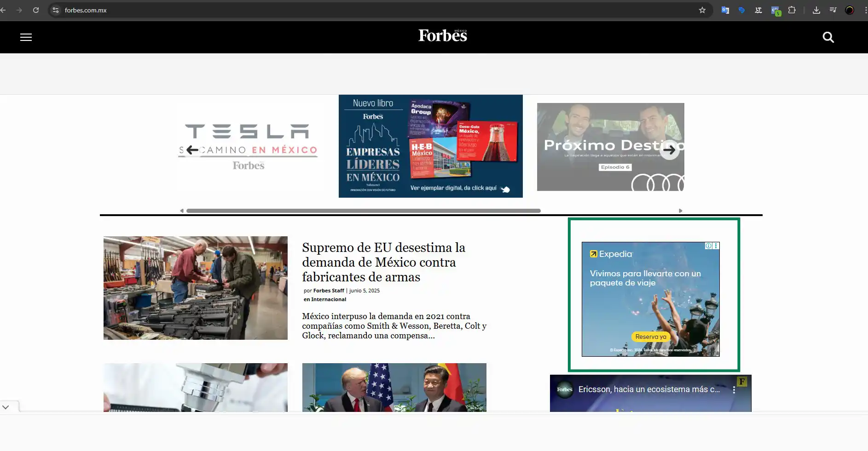This screenshot has width=868, height=451.
Task: Open the microscope article thumbnail
Action: pos(196,388)
